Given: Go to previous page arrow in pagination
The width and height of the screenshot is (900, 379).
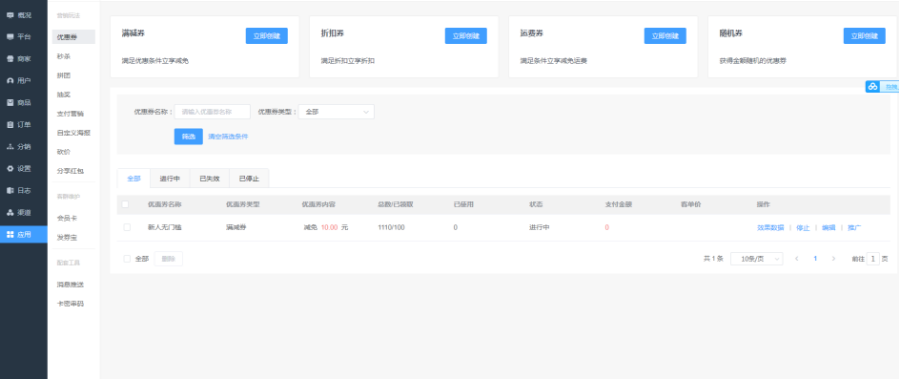Looking at the screenshot, I should click(x=797, y=259).
